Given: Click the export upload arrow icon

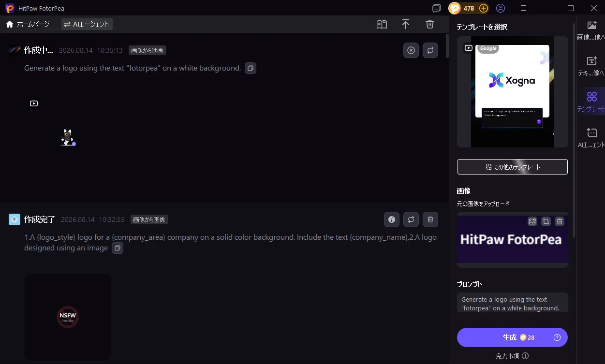Looking at the screenshot, I should pyautogui.click(x=406, y=24).
